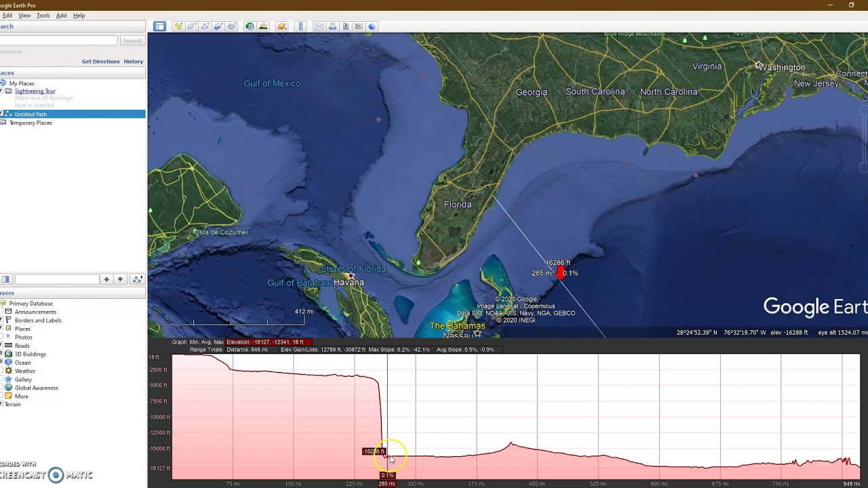Image resolution: width=868 pixels, height=488 pixels.
Task: Click the Washington label on the map
Action: point(782,67)
